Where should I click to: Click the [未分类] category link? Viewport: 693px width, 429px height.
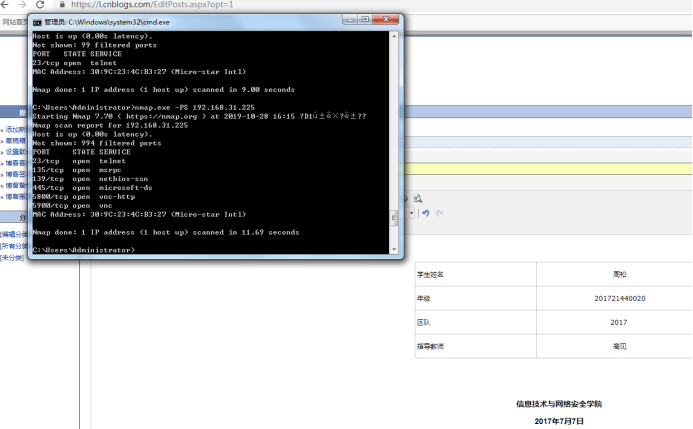12,258
